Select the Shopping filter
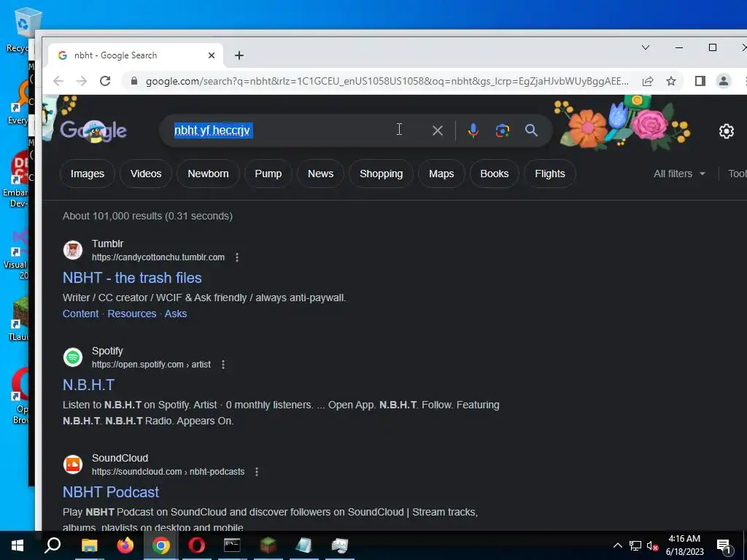747x560 pixels. click(x=381, y=174)
